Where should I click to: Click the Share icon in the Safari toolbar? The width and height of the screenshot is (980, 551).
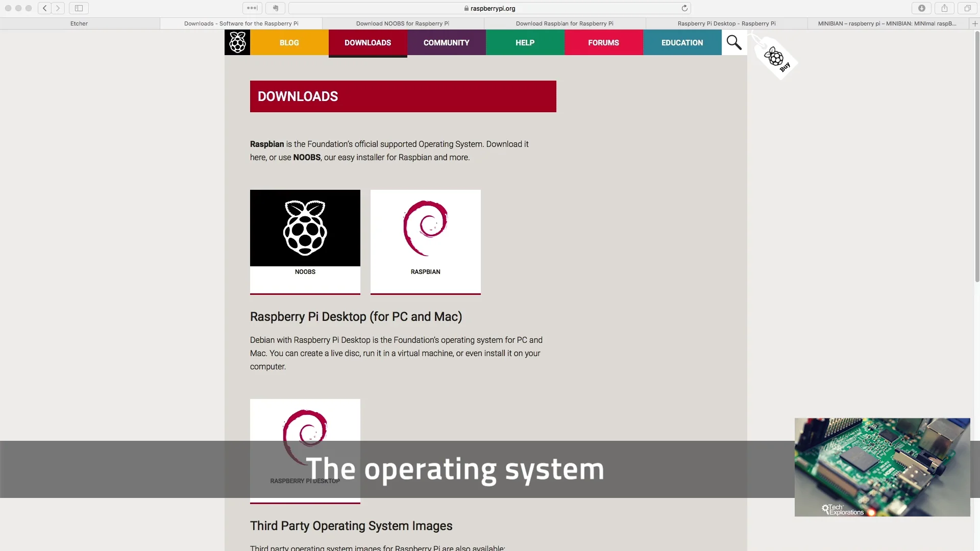pyautogui.click(x=944, y=8)
